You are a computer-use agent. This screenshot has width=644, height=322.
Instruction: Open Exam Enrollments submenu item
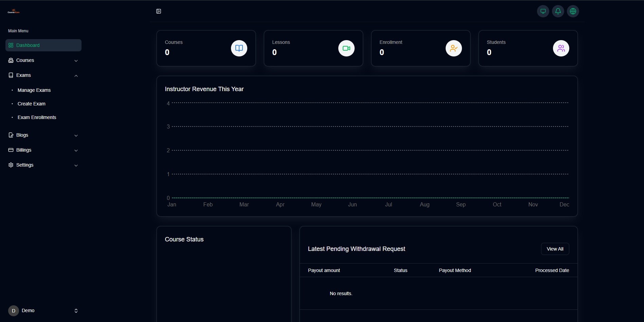37,117
